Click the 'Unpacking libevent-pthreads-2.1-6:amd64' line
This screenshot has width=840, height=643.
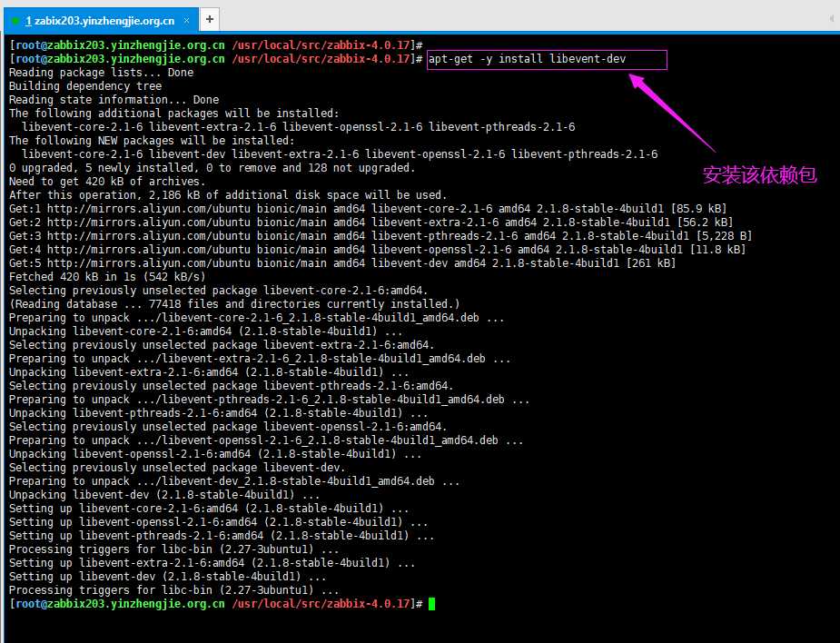click(219, 413)
